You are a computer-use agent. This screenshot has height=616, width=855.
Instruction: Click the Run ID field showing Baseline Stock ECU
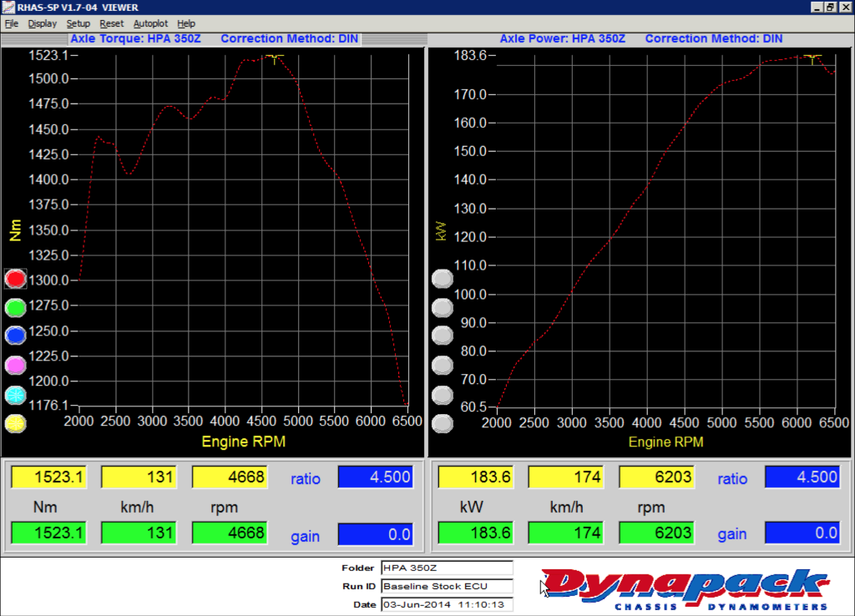[x=447, y=586]
